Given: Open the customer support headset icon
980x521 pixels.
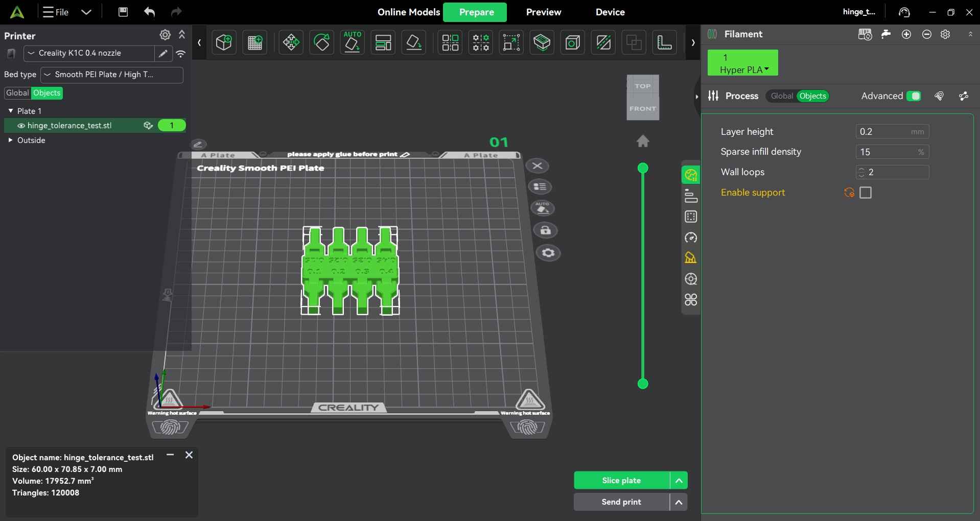Looking at the screenshot, I should (904, 12).
